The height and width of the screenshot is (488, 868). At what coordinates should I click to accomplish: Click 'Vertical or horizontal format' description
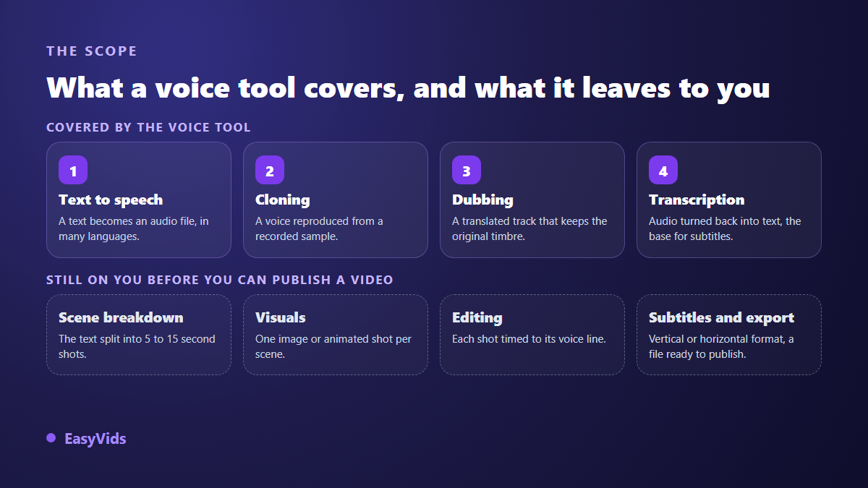[721, 346]
